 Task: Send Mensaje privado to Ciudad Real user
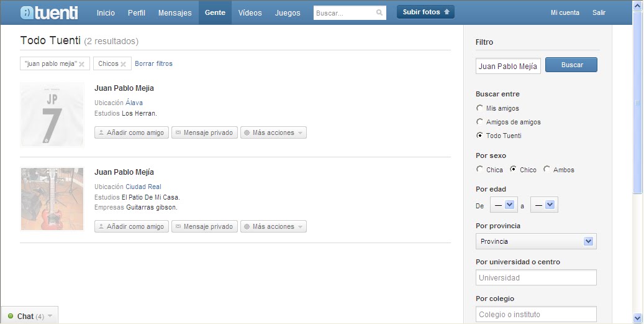[x=204, y=226]
